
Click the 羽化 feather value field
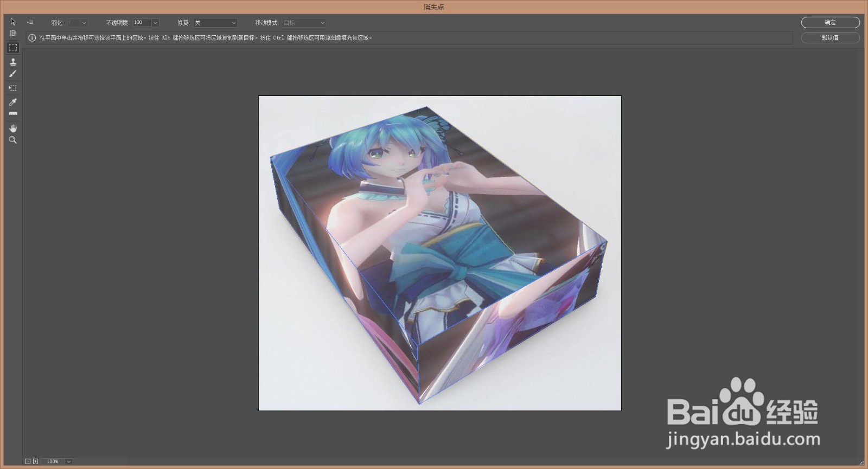point(74,23)
